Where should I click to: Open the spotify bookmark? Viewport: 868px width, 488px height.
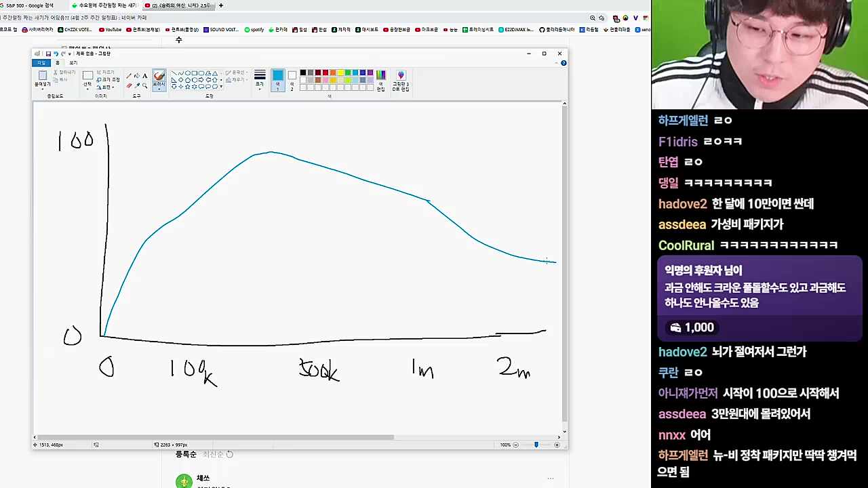coord(254,30)
